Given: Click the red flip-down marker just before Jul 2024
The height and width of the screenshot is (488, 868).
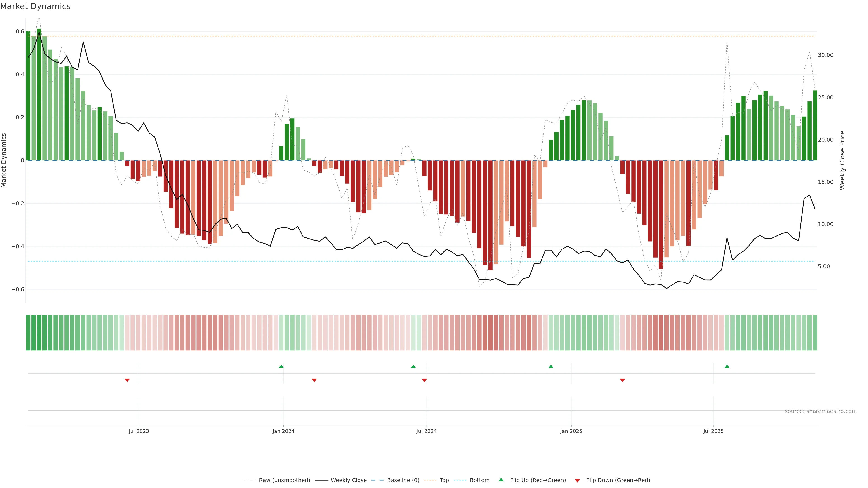Looking at the screenshot, I should click(424, 380).
